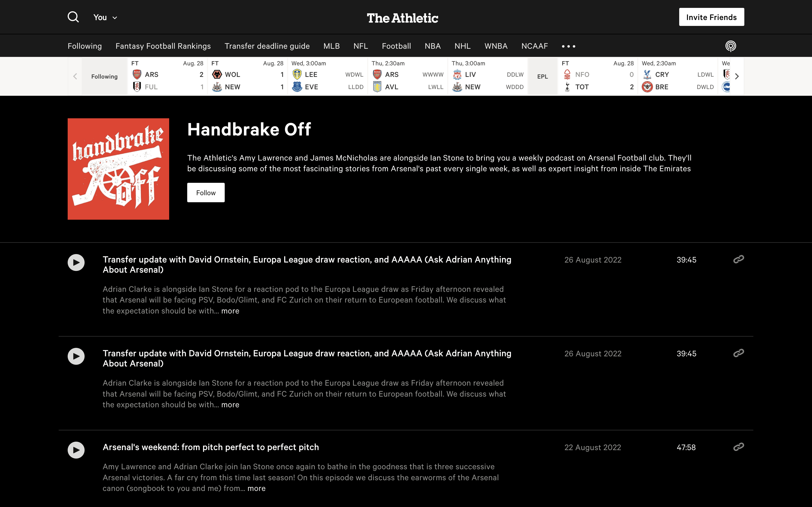Click the search magnifier icon
Viewport: 812px width, 507px height.
point(73,17)
